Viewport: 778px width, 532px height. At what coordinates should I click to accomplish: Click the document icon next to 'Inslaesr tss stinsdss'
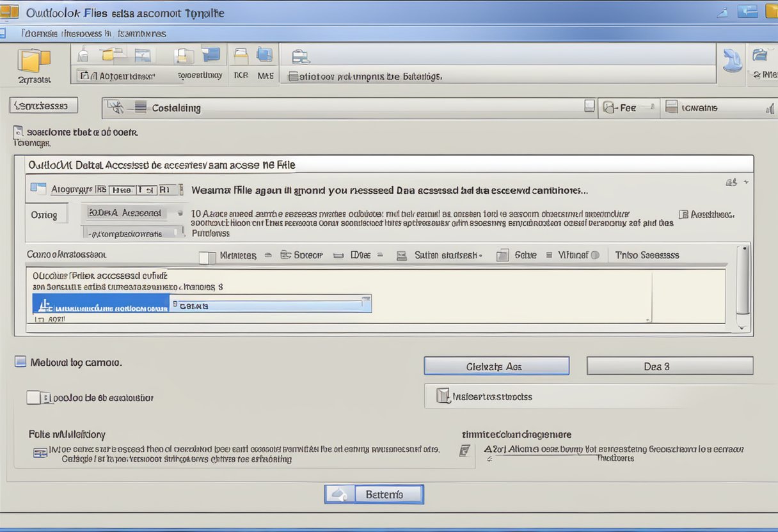(443, 396)
